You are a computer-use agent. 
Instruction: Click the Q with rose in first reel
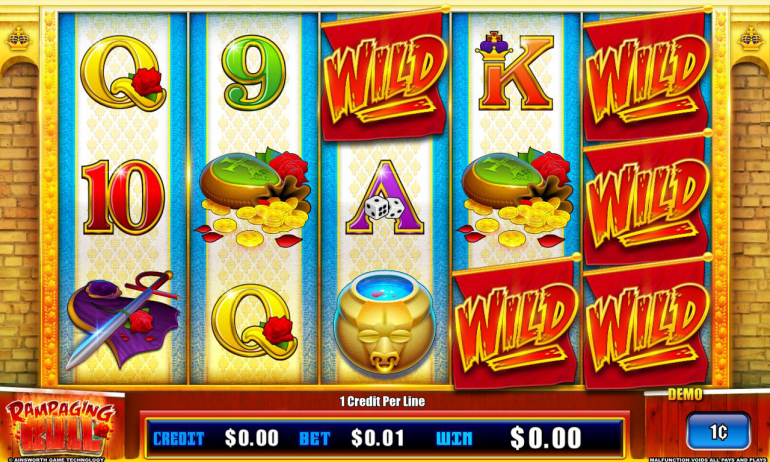123,73
